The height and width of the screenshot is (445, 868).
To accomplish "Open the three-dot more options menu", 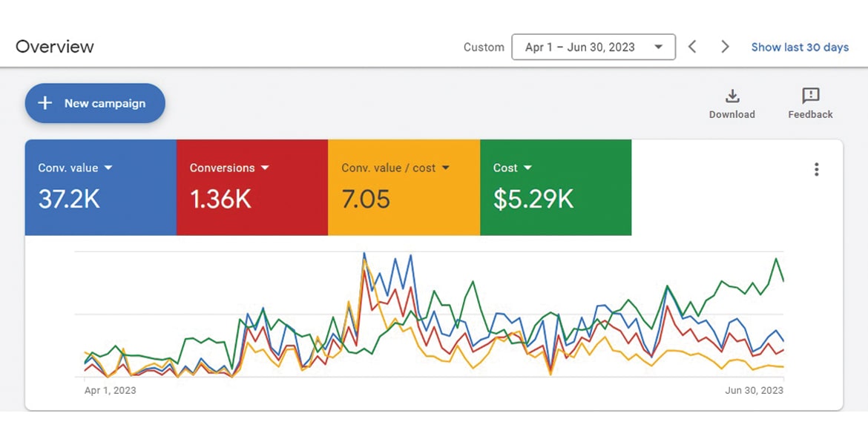I will point(816,169).
